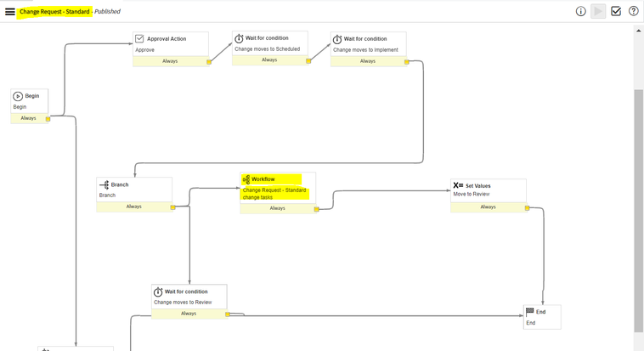
Task: Select Always condition under Set Values
Action: point(488,207)
